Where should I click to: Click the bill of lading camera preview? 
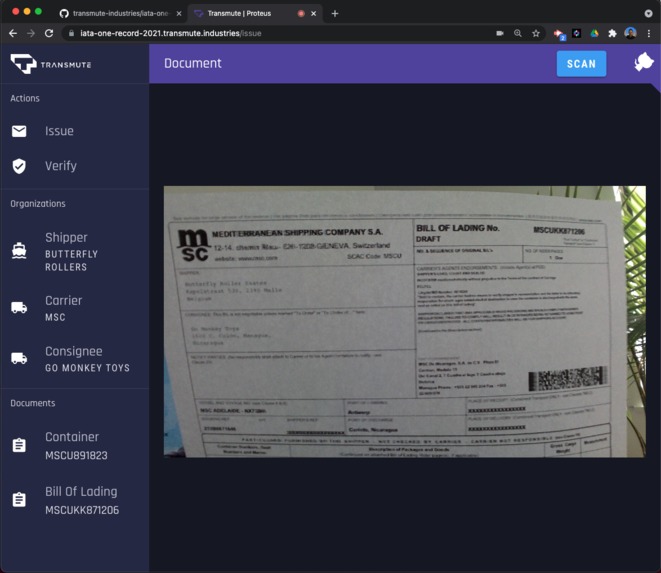coord(405,321)
